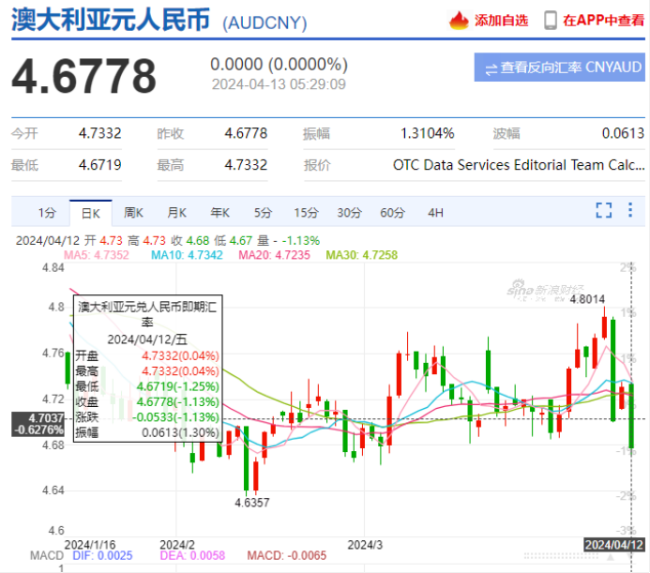Click the 涨跌 -0.0533(-1.13%) tooltip row
650x573 pixels.
point(147,417)
